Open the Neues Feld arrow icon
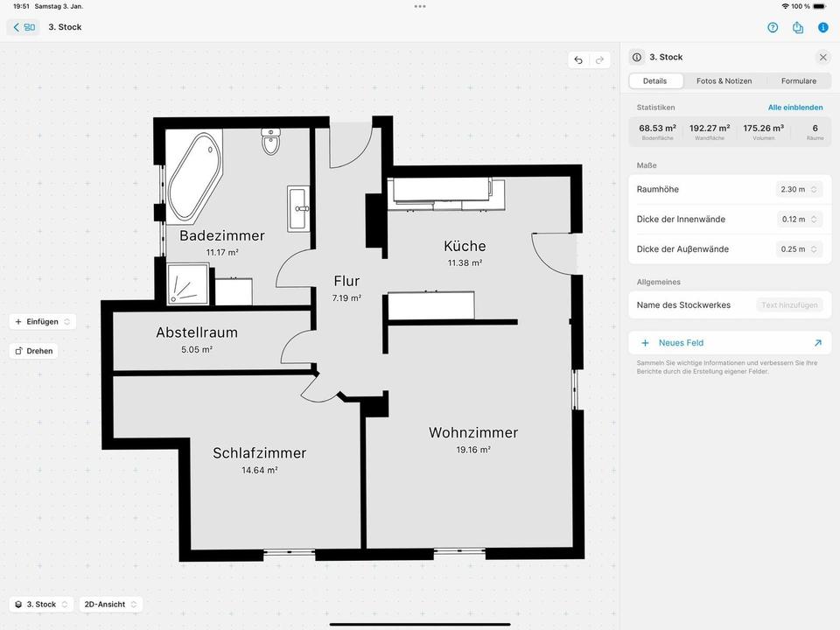Viewport: 840px width, 630px height. (817, 343)
